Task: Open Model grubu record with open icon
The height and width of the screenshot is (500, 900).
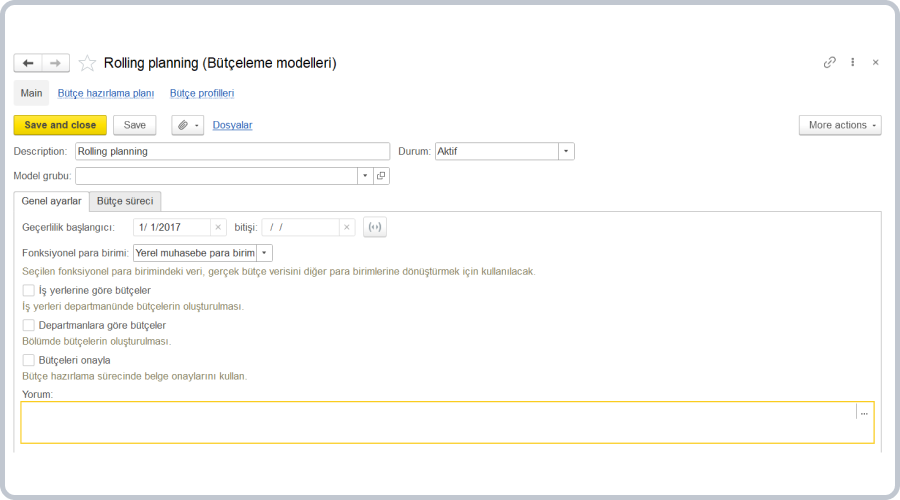Action: [381, 176]
